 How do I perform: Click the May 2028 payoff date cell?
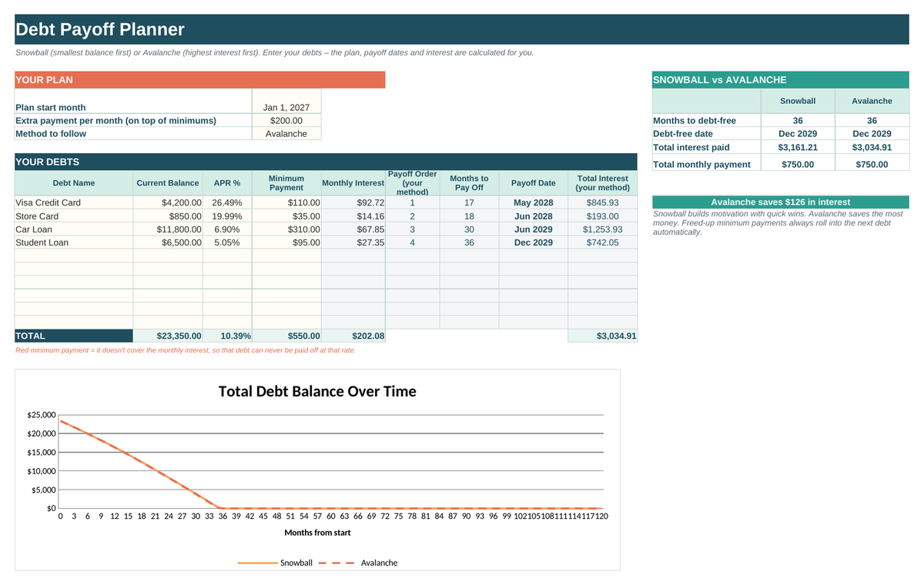pos(533,203)
